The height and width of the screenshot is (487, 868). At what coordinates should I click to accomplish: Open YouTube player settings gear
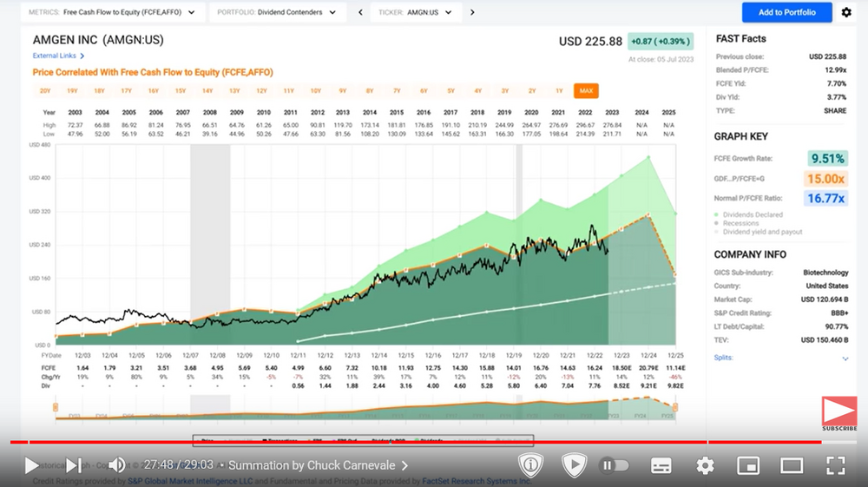[x=705, y=465]
